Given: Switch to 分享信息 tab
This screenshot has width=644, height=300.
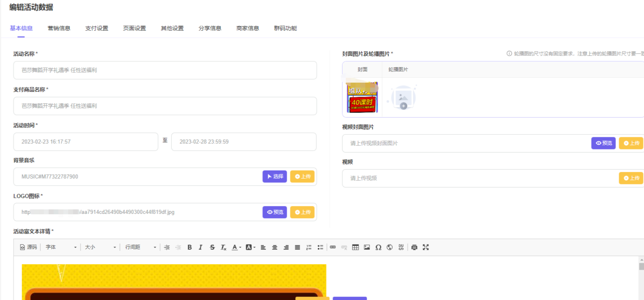Looking at the screenshot, I should coord(210,28).
